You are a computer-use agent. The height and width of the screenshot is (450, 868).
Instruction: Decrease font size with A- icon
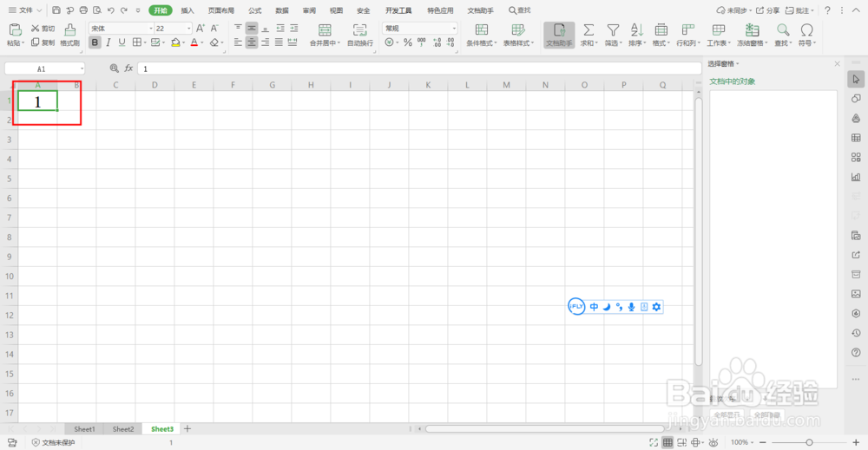[x=214, y=29]
